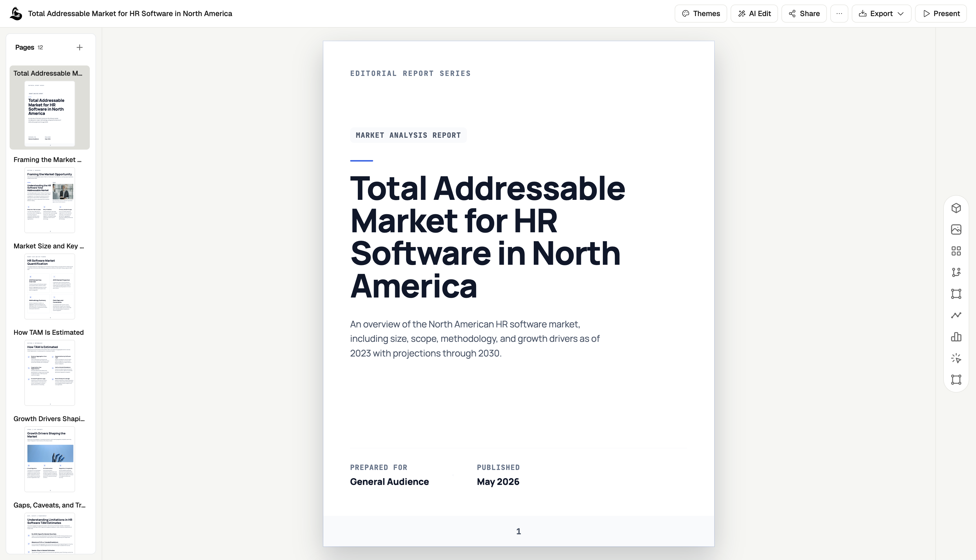This screenshot has height=560, width=976.
Task: Open the four-square grid layout tool
Action: pyautogui.click(x=956, y=251)
